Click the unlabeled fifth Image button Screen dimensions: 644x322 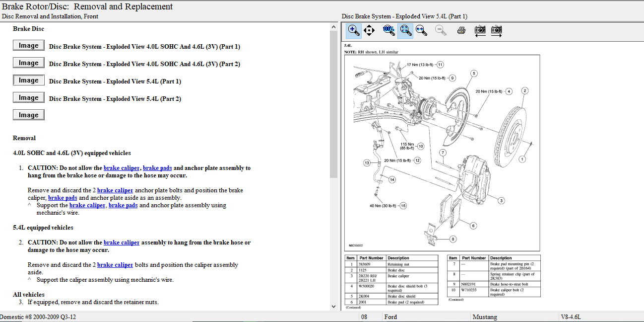[x=29, y=115]
